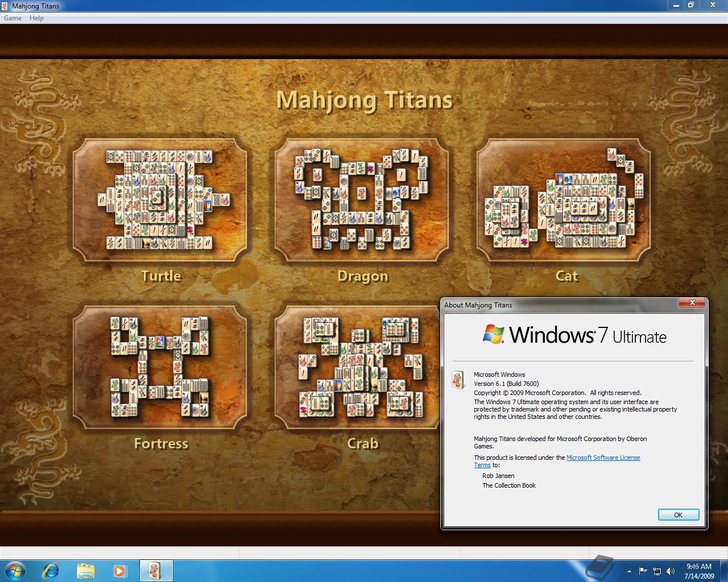This screenshot has width=728, height=582.
Task: Open the Game menu
Action: (x=13, y=18)
